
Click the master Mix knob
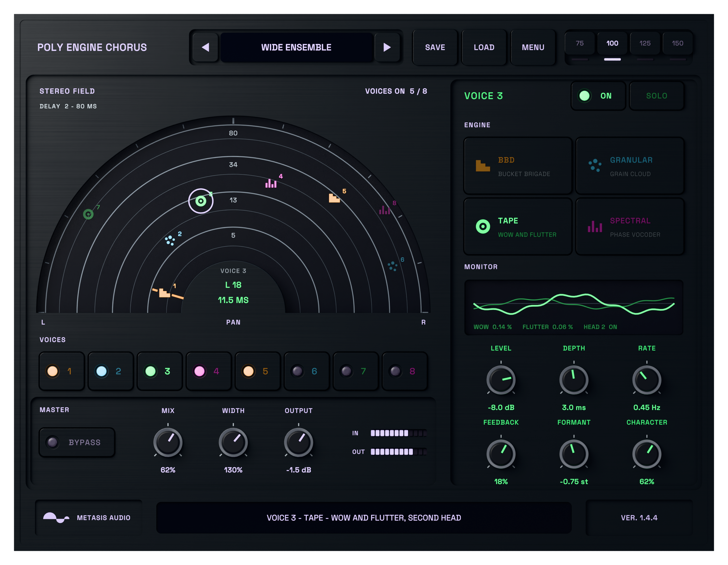pyautogui.click(x=168, y=442)
